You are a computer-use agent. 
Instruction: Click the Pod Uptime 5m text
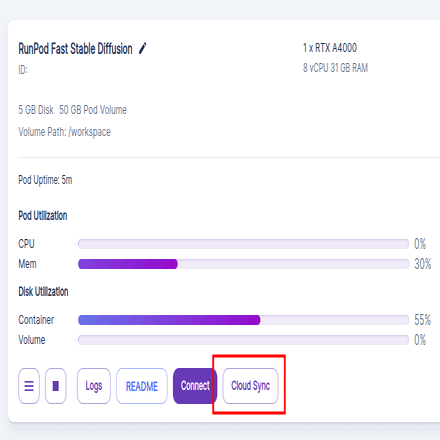point(45,180)
